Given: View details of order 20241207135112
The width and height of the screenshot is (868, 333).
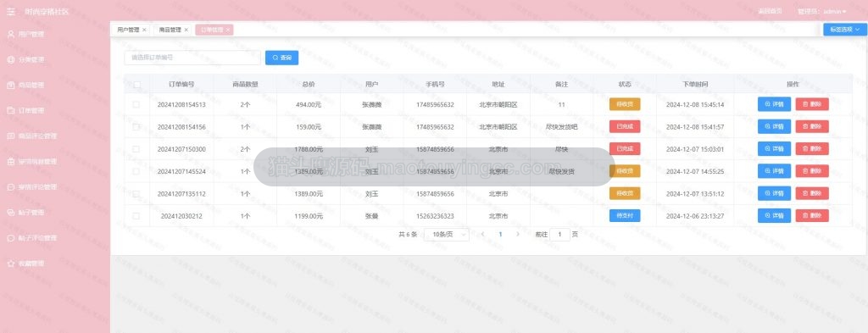Looking at the screenshot, I should pyautogui.click(x=774, y=193).
